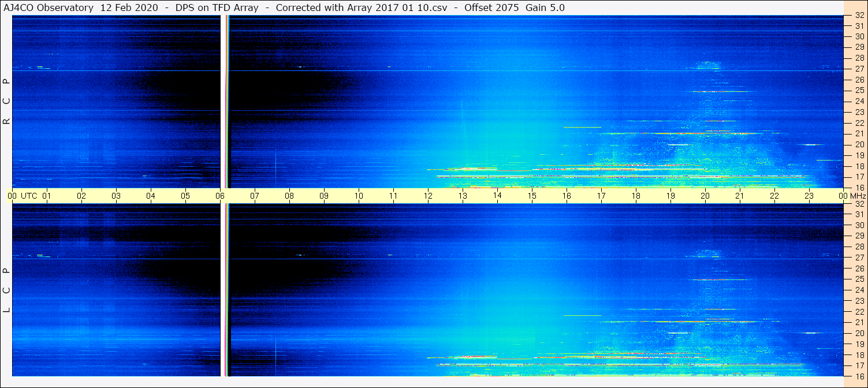Image resolution: width=868 pixels, height=388 pixels.
Task: Pick the 20 MHz label on LCP frequency axis
Action: [859, 333]
